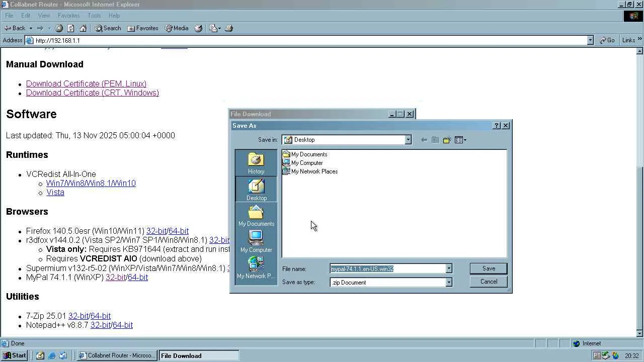The image size is (644, 362).
Task: Switch to File Download taskbar button
Action: pos(199,355)
